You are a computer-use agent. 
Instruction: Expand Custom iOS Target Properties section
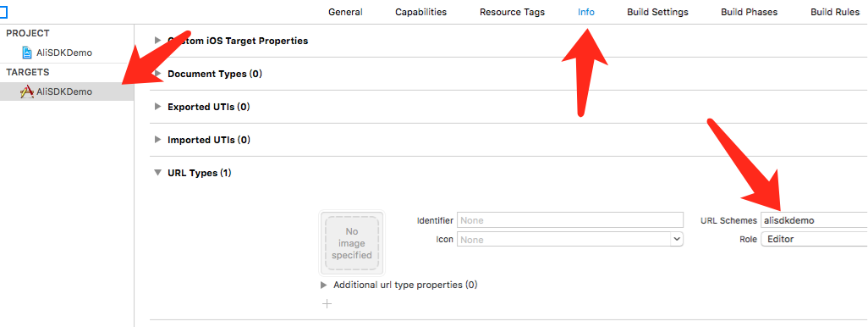tap(157, 41)
